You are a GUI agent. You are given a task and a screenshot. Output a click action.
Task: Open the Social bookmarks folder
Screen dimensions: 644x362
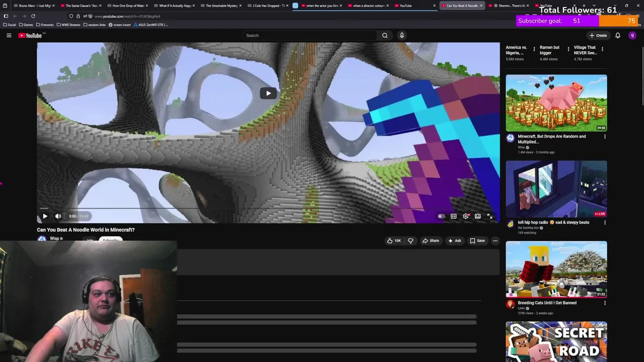[10, 25]
